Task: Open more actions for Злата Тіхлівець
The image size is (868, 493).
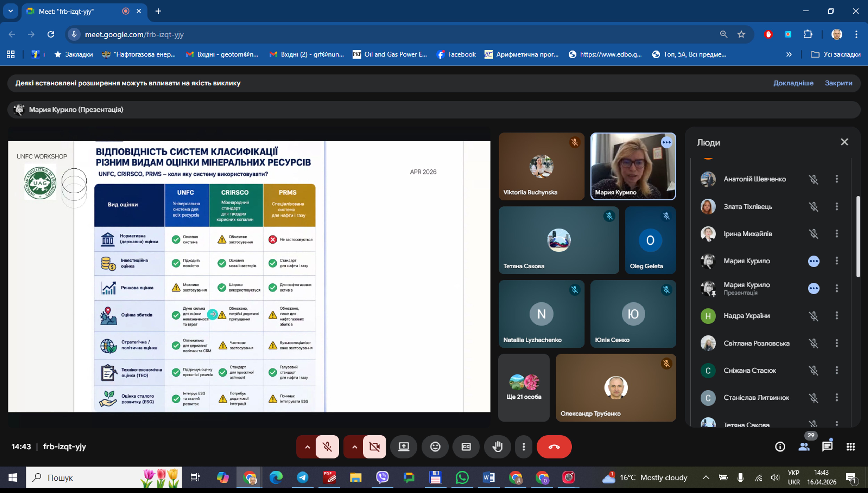Action: coord(837,206)
